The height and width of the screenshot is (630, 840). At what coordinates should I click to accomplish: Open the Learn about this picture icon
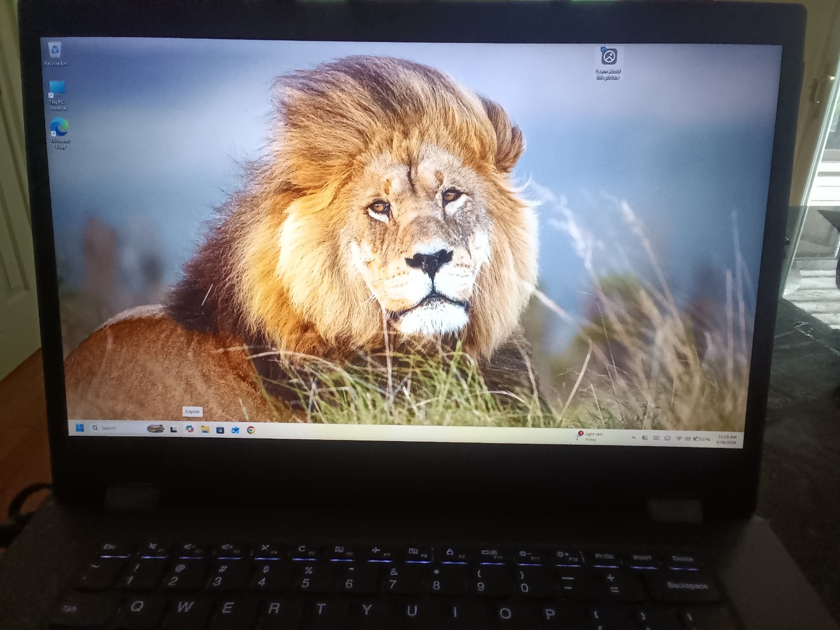608,62
